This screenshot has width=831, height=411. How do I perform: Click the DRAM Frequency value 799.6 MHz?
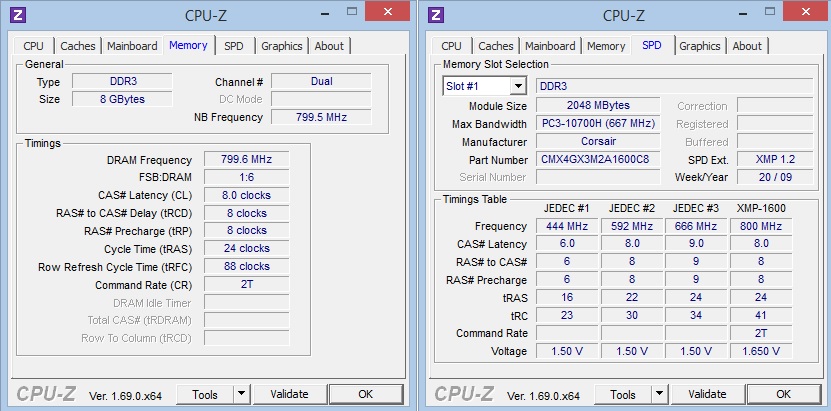pos(246,159)
